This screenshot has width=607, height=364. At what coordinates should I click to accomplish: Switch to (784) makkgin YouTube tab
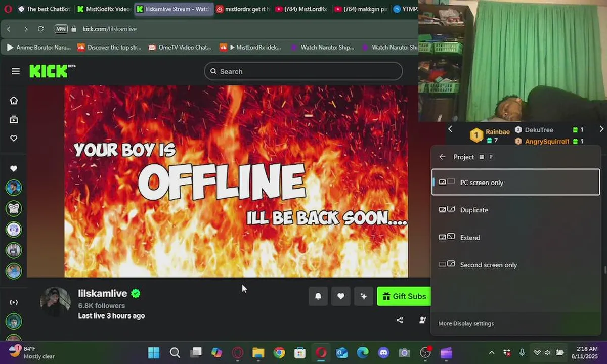pyautogui.click(x=361, y=9)
